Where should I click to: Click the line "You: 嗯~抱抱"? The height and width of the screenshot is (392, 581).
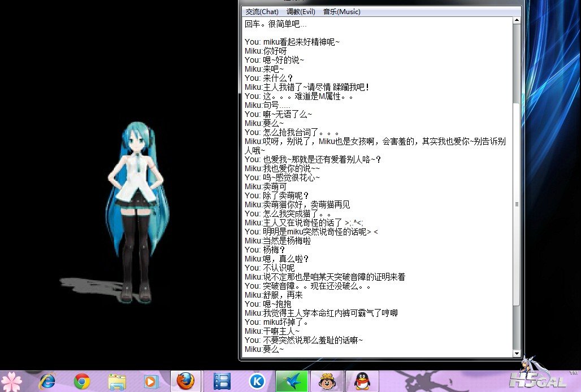coord(268,304)
